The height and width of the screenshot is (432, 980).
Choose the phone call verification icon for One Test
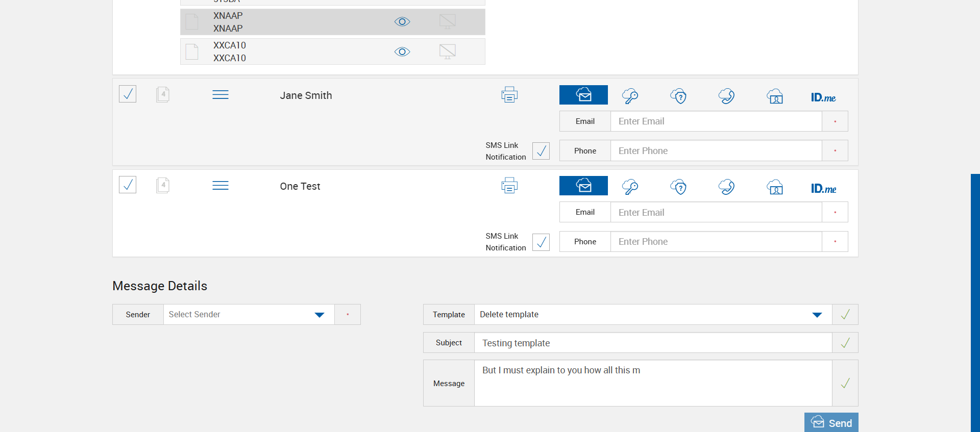(x=726, y=187)
